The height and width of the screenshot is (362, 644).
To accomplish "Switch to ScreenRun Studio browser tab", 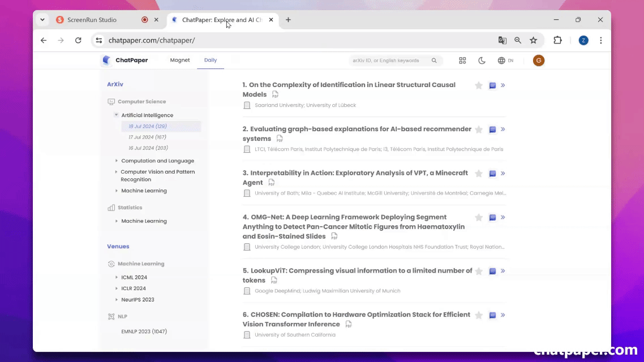I will coord(92,20).
